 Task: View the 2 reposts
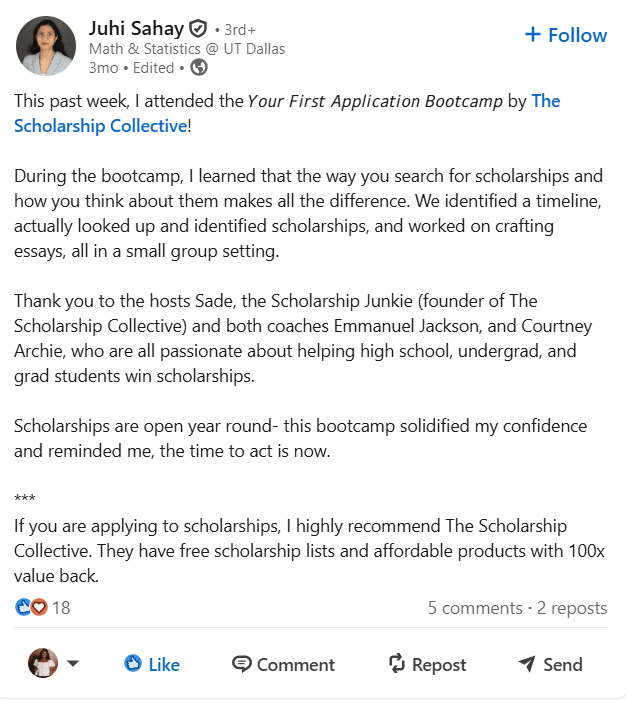tap(571, 607)
